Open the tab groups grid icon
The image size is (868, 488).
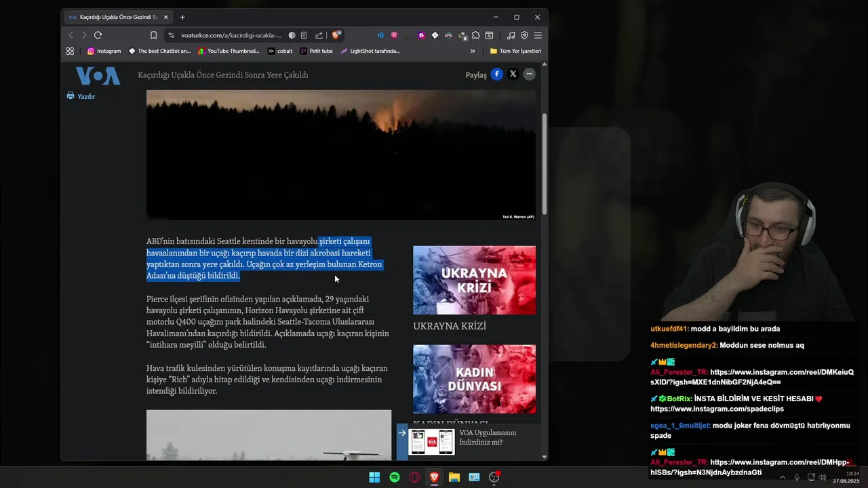coord(70,51)
